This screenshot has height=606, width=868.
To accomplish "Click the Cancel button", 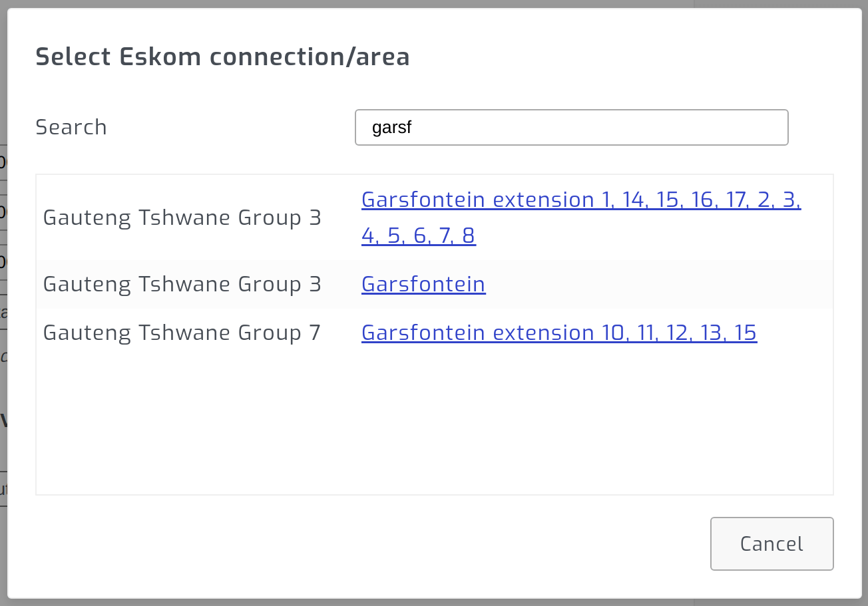I will click(x=771, y=543).
